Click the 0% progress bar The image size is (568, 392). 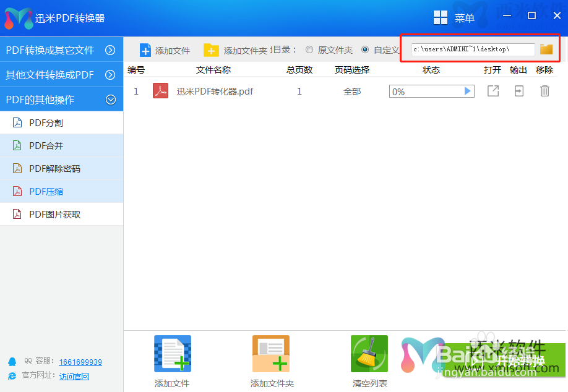click(431, 92)
